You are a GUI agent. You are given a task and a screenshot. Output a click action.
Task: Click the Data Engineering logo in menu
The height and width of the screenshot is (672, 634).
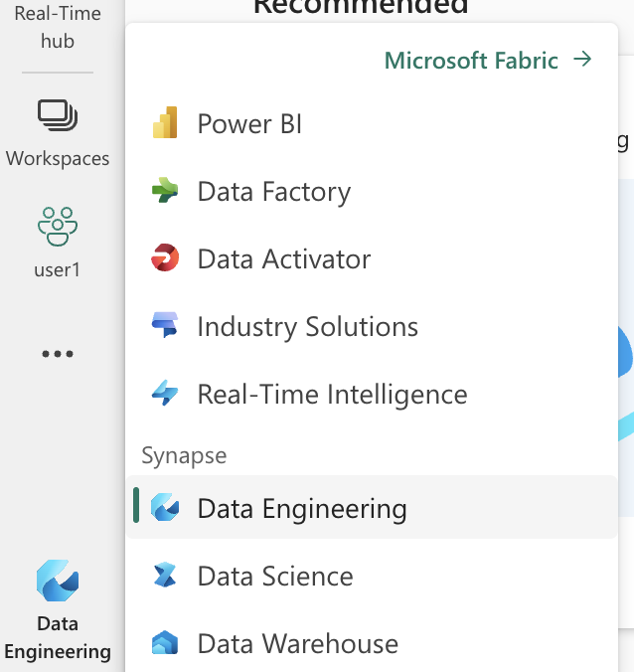point(165,507)
